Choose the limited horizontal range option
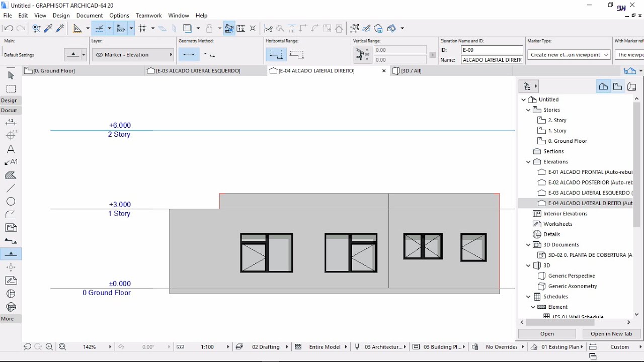This screenshot has width=644, height=362. pos(276,54)
